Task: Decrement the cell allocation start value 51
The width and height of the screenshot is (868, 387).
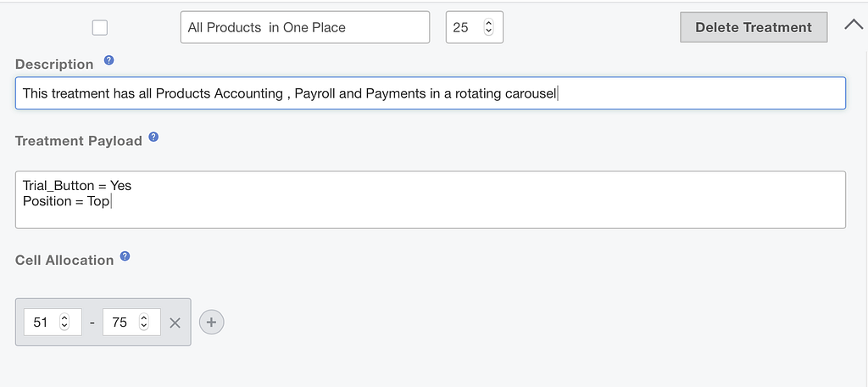Action: coord(65,328)
